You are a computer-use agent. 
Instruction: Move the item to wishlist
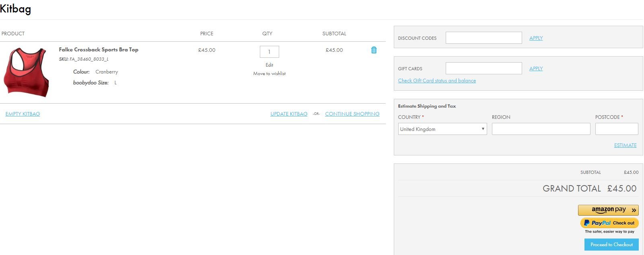(269, 73)
